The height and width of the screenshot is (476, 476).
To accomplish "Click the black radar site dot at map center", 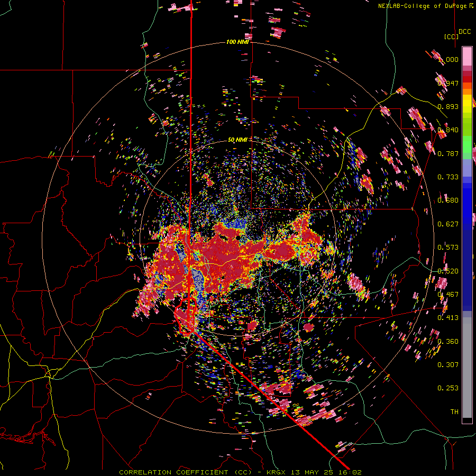I will 237,237.
